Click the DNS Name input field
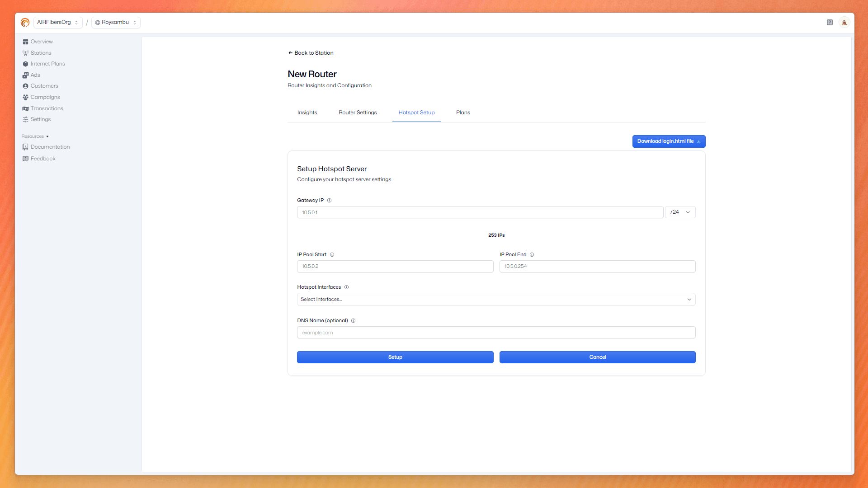 496,333
